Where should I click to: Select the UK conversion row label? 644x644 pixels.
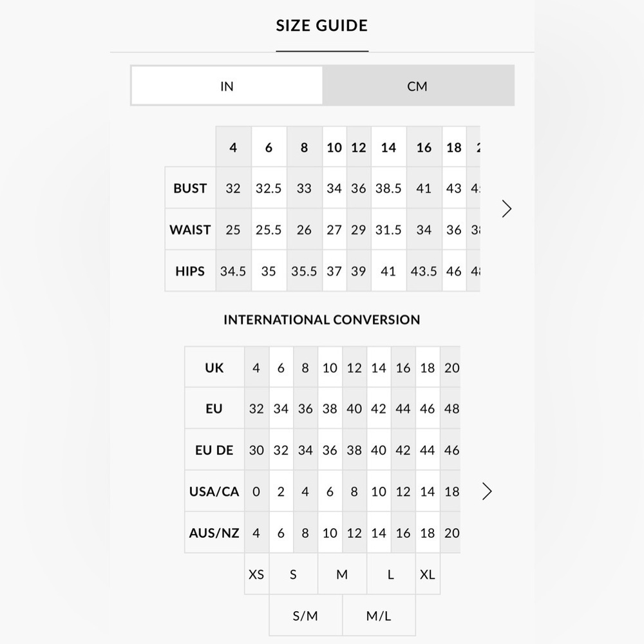coord(214,368)
